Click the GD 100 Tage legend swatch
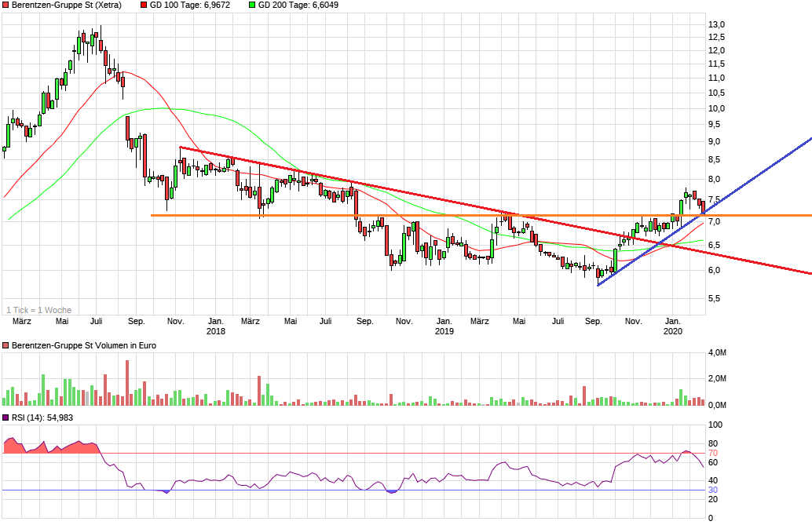 [144, 5]
